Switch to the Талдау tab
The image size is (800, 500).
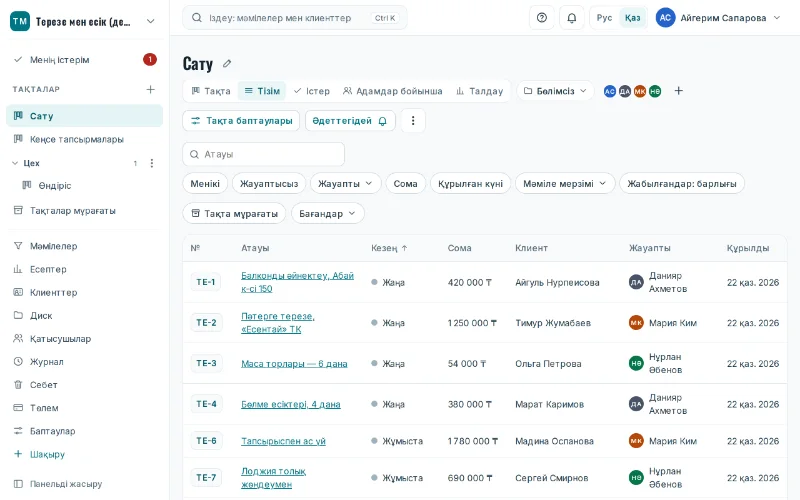480,91
